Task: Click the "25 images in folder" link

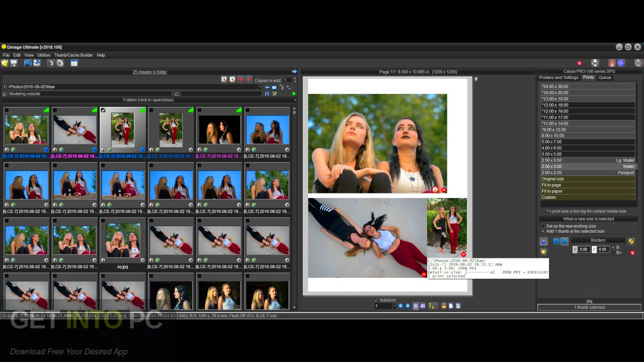Action: pos(149,72)
